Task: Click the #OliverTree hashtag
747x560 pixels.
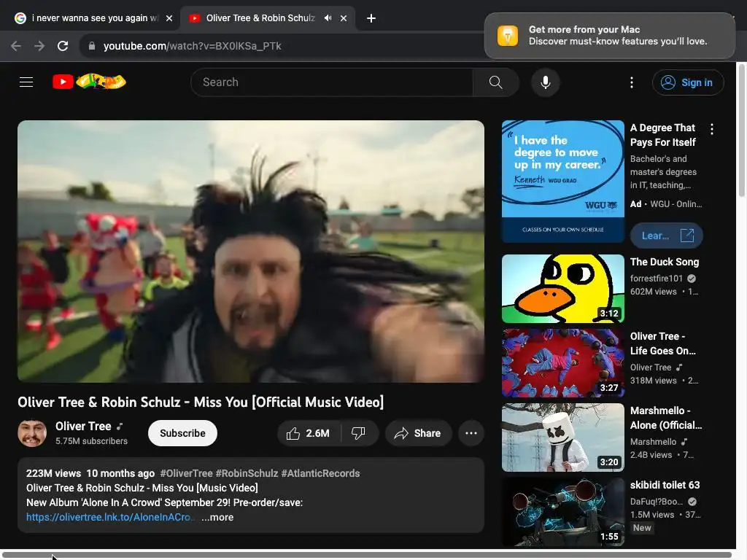Action: (186, 473)
